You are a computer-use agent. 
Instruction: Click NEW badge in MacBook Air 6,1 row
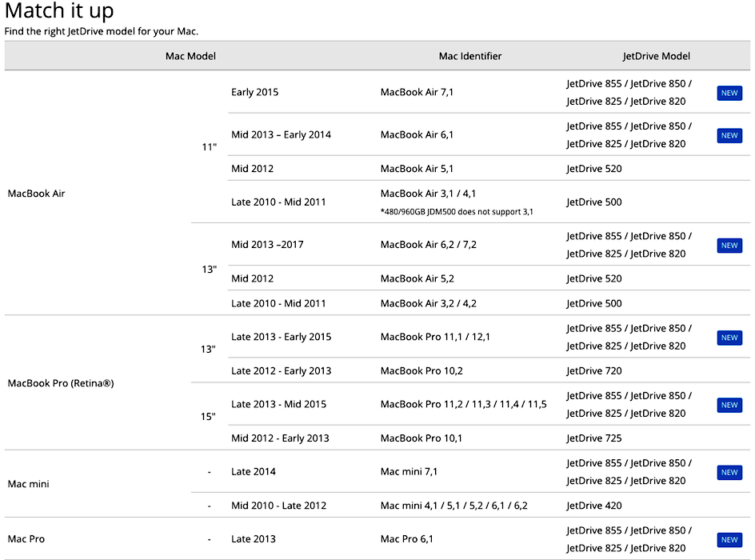[729, 135]
